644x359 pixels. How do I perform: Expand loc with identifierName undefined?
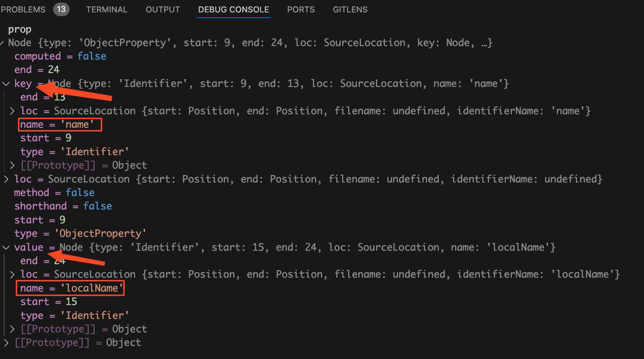coord(6,179)
